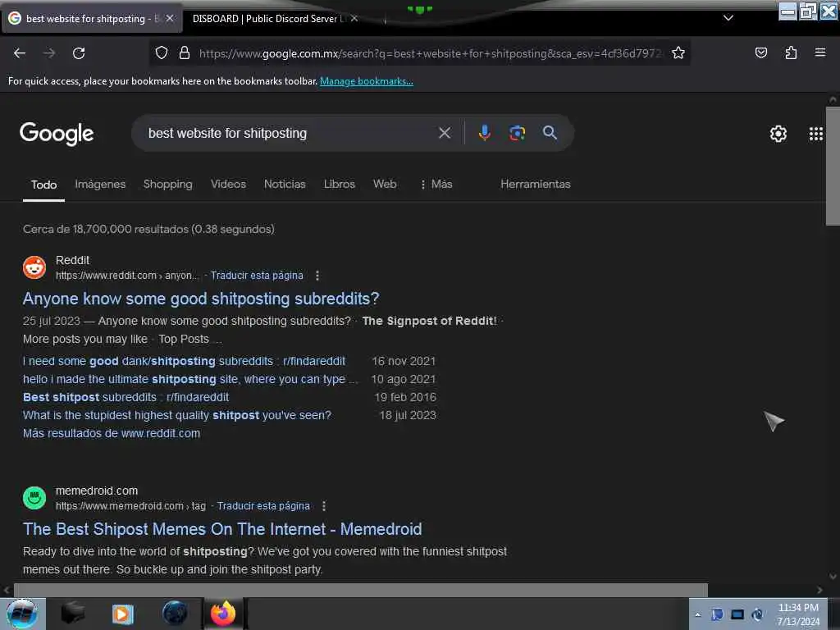Viewport: 840px width, 630px height.
Task: Translate the Memedroid result page
Action: (263, 506)
